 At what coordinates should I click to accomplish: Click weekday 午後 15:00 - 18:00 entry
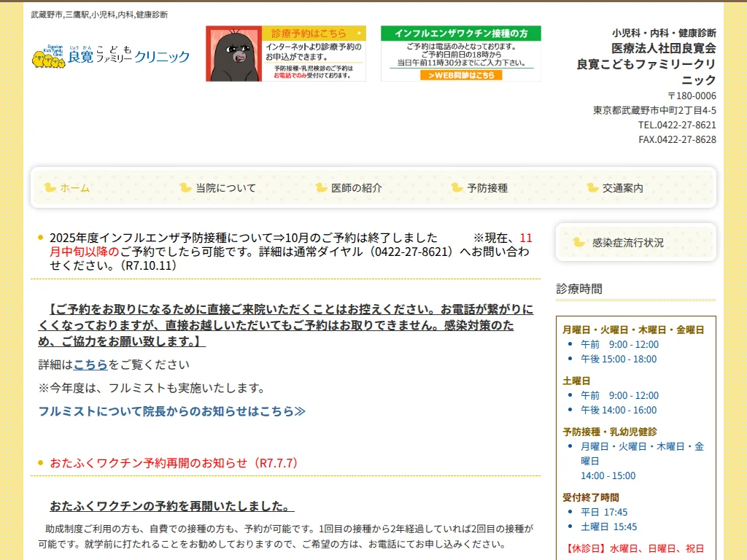click(x=619, y=359)
